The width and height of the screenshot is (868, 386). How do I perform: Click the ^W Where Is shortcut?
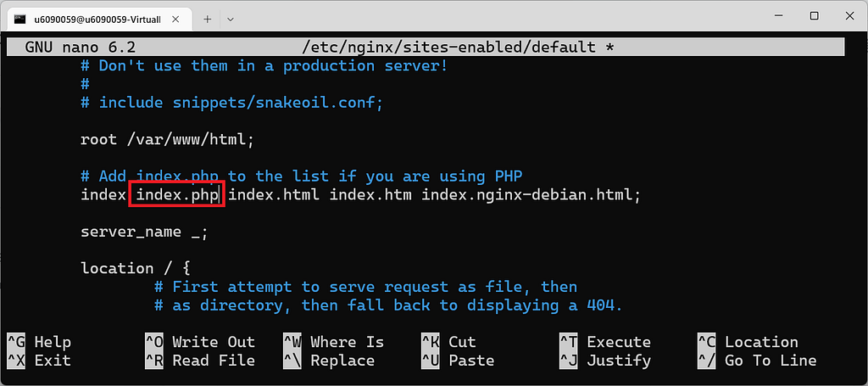click(x=333, y=342)
